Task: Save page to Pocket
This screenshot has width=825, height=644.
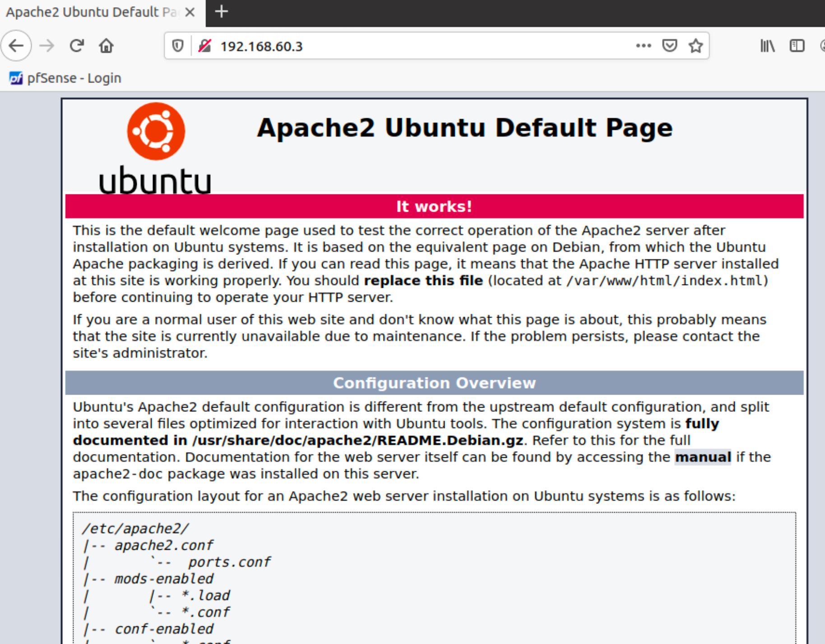Action: pos(669,46)
